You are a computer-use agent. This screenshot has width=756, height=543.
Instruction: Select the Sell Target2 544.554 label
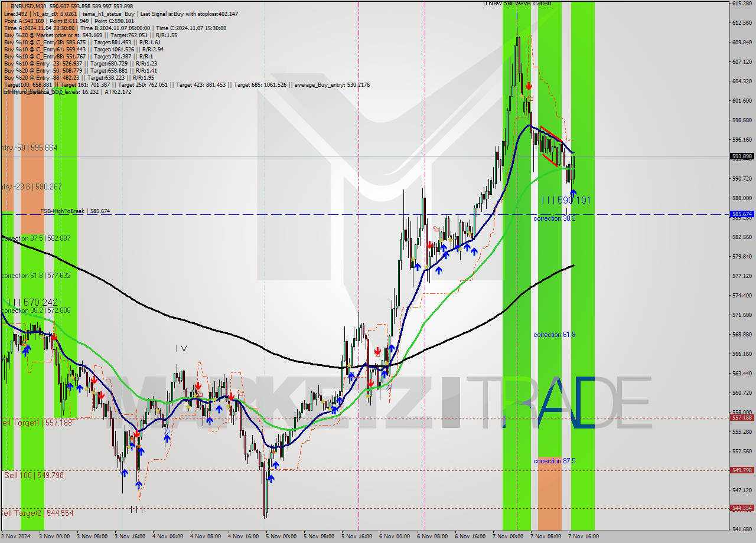click(x=37, y=513)
